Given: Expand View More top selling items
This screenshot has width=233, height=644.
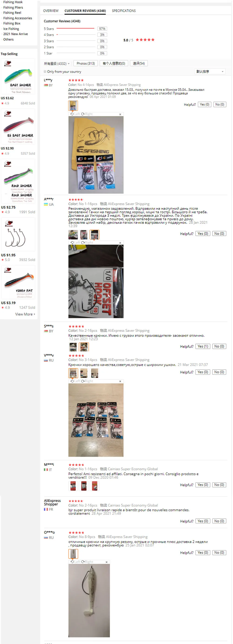Looking at the screenshot, I should tap(25, 314).
